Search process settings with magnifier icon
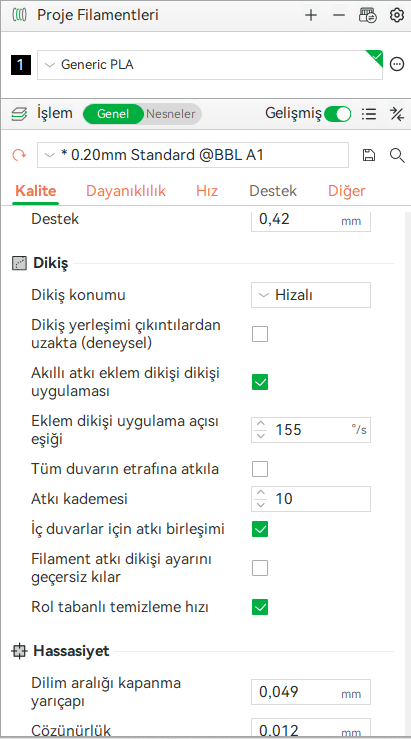 click(x=397, y=155)
